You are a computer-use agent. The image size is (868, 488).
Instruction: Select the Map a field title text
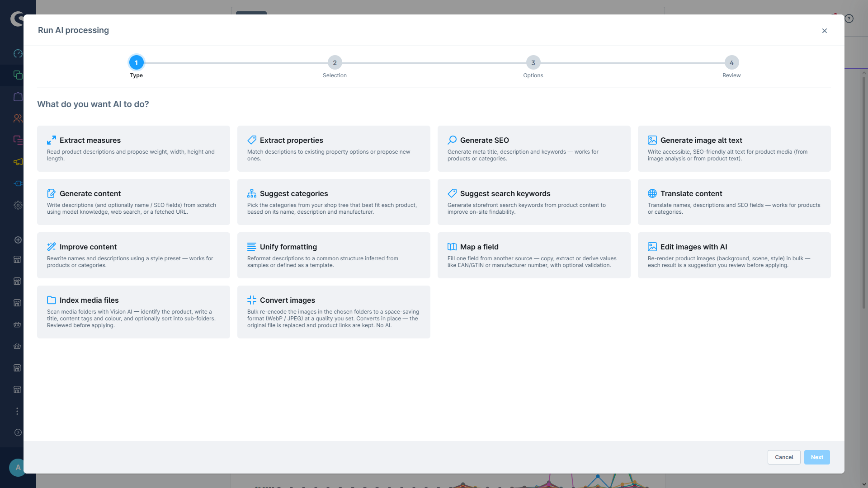(479, 247)
